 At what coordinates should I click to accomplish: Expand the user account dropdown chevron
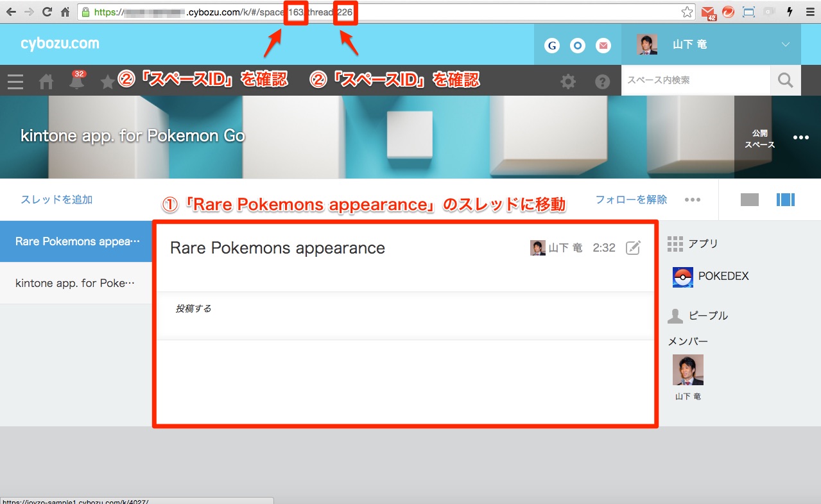click(x=786, y=44)
